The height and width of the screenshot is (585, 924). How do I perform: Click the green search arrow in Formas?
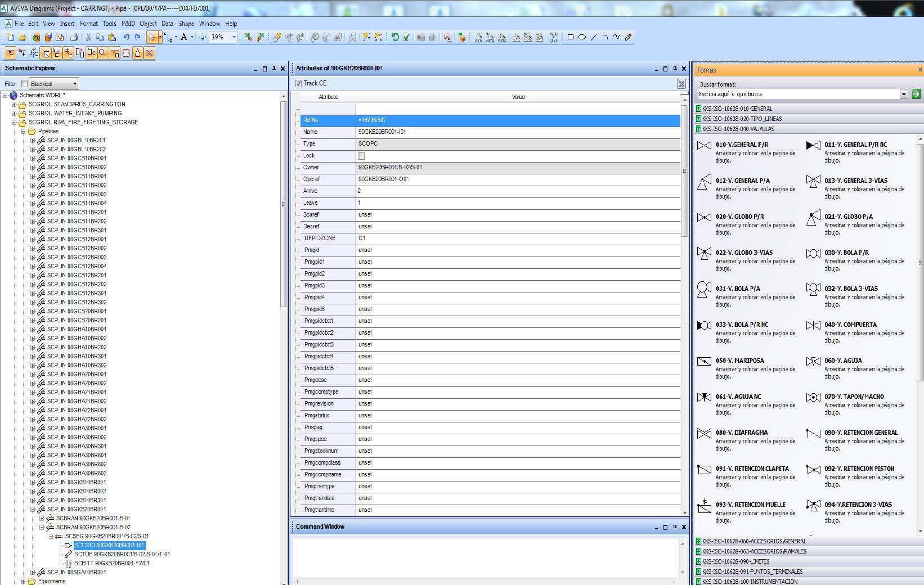pyautogui.click(x=916, y=94)
